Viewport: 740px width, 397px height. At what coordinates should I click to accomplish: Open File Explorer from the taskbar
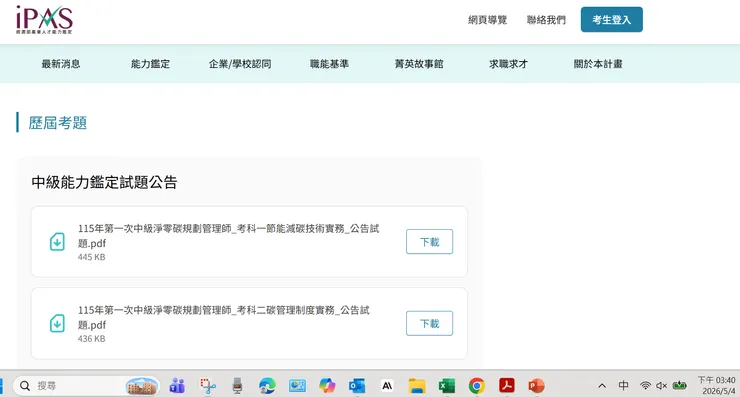[417, 386]
